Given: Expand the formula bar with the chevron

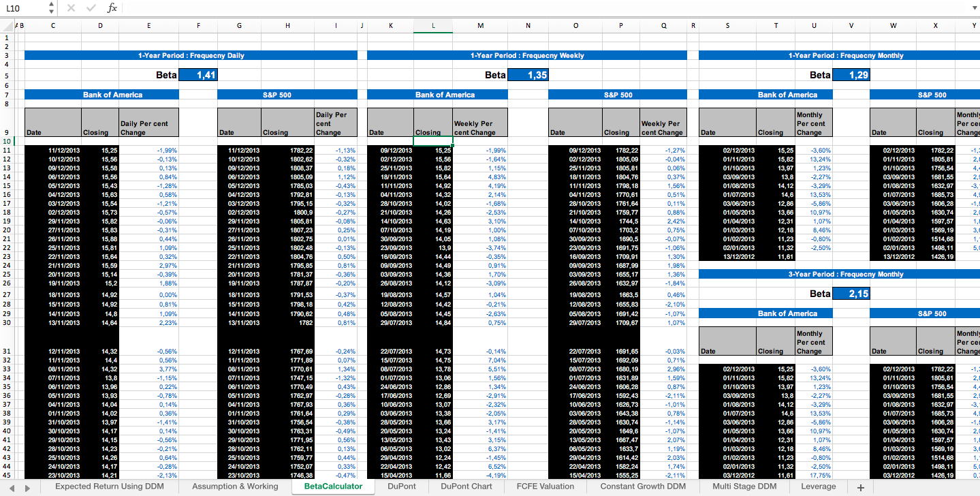Looking at the screenshot, I should (x=973, y=8).
